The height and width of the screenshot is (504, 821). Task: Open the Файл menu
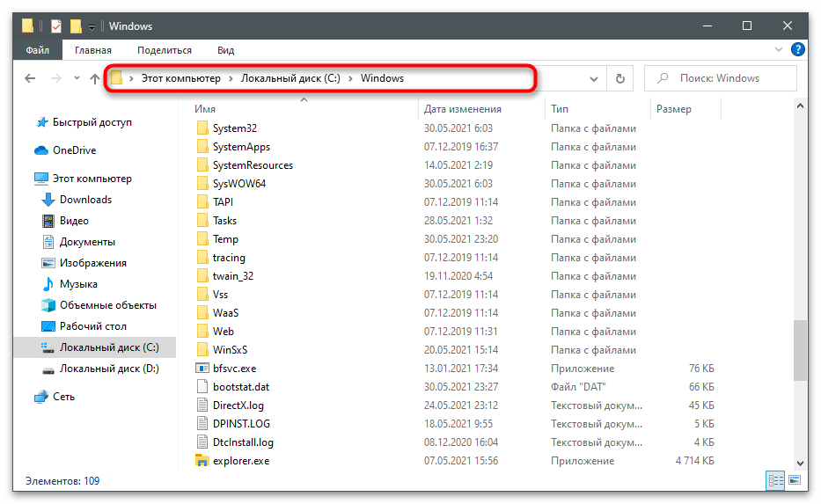click(36, 50)
